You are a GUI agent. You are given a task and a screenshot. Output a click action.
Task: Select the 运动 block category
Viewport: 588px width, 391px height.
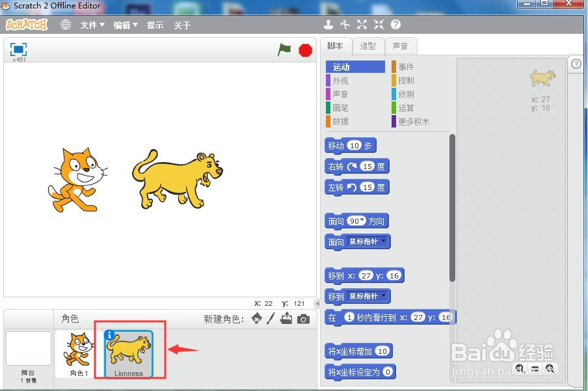coord(355,67)
